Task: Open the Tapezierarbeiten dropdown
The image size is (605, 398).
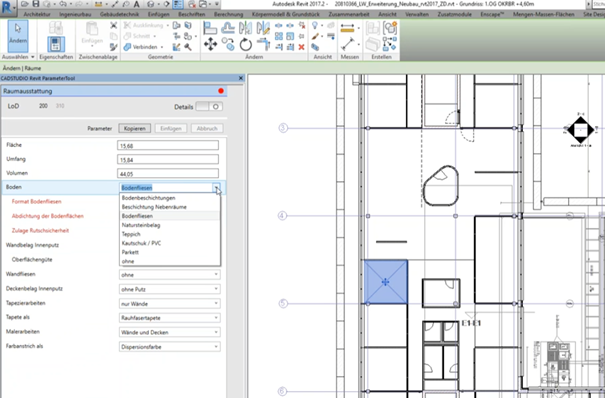Action: 170,304
